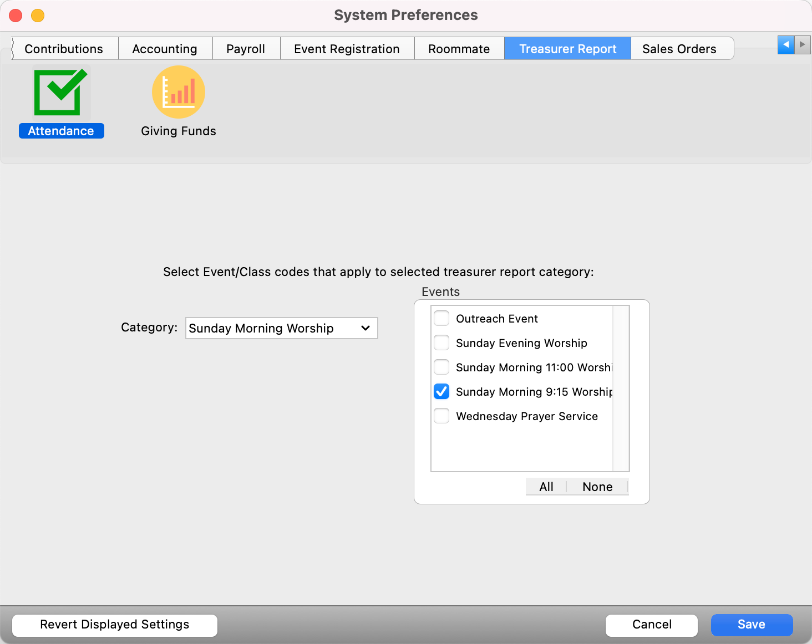Open the Category dropdown menu

(281, 328)
